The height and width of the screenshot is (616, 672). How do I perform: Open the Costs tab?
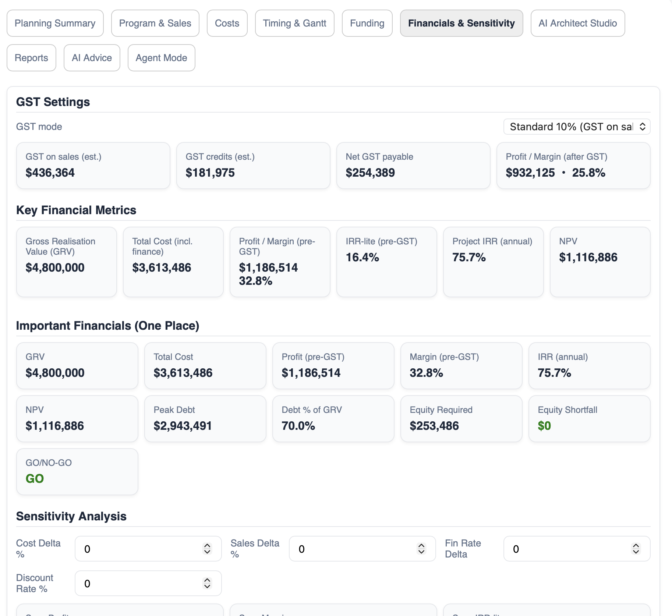click(x=227, y=23)
